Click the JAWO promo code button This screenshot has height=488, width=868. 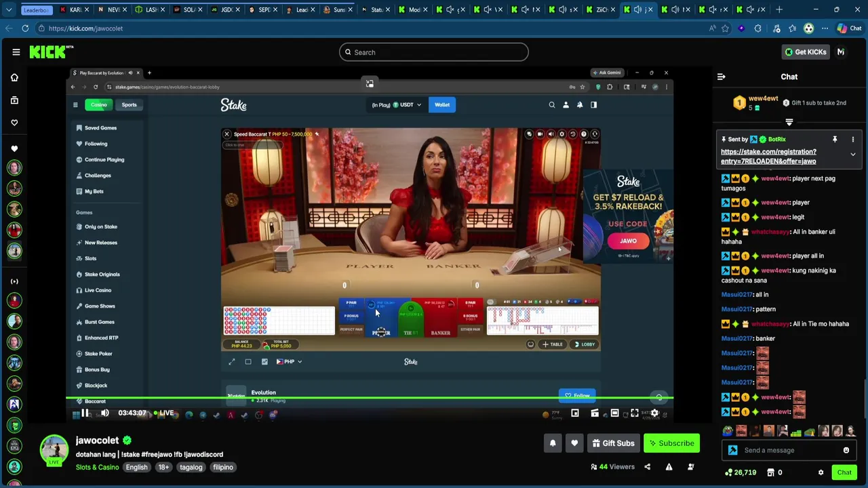point(628,241)
